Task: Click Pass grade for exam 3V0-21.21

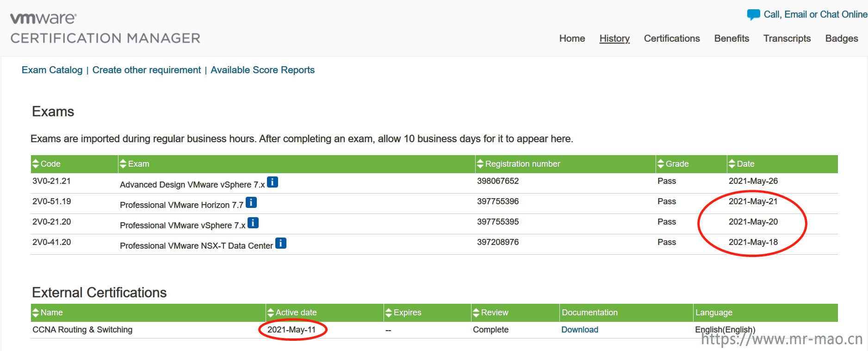Action: pyautogui.click(x=667, y=181)
